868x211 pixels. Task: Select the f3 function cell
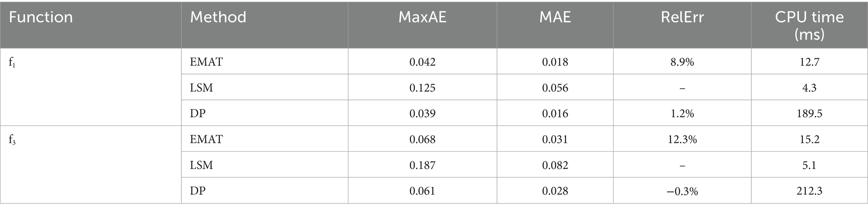[x=12, y=140]
